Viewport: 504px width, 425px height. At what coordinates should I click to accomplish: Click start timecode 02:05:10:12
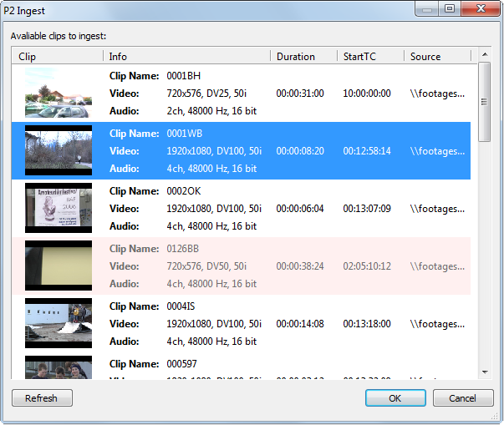click(x=367, y=266)
